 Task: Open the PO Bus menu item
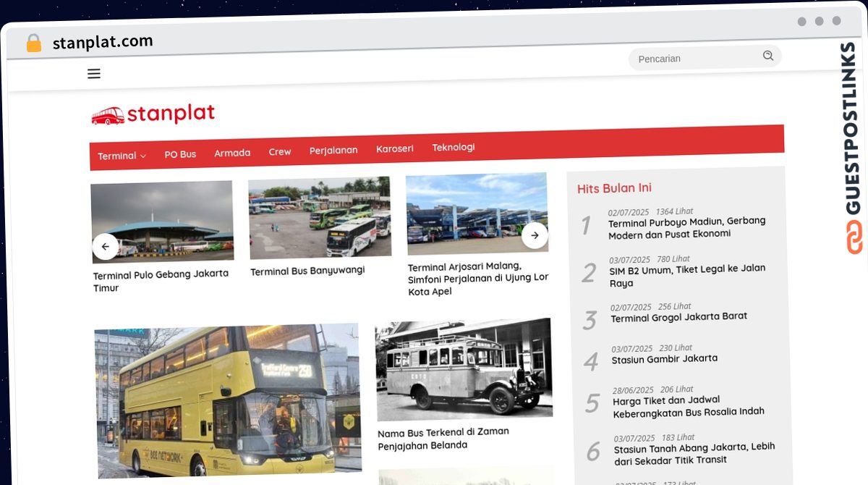180,154
